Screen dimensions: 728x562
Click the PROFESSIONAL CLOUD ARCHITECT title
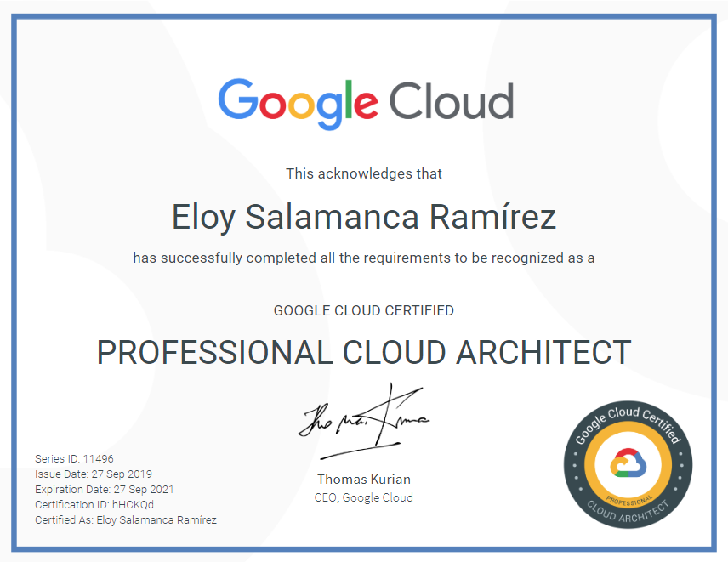pyautogui.click(x=364, y=352)
